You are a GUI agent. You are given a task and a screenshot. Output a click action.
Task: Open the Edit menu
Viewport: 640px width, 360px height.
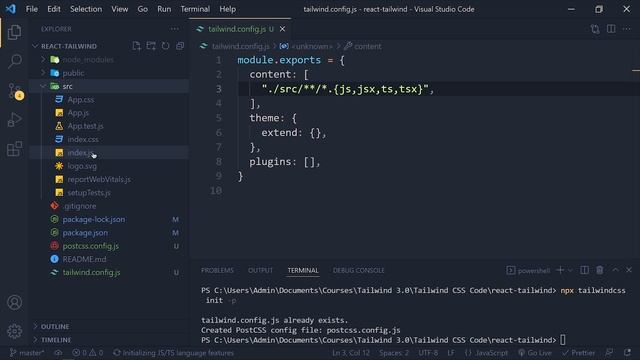click(53, 9)
